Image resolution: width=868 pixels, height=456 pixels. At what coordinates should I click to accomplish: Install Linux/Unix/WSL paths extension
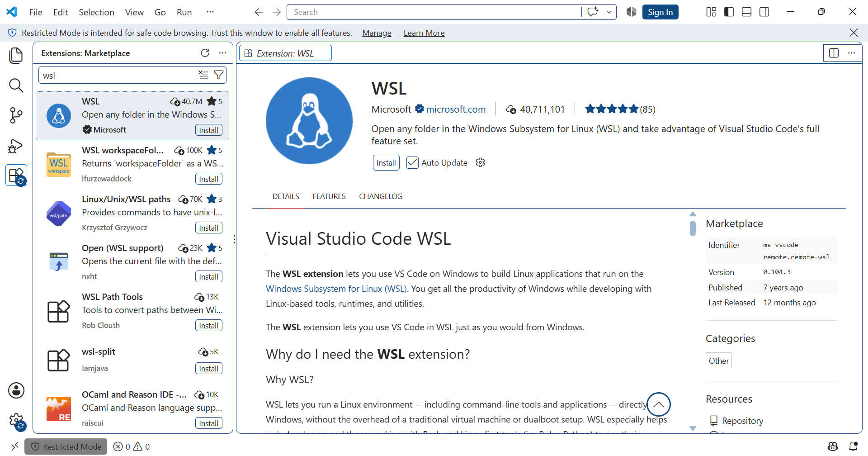coord(209,228)
